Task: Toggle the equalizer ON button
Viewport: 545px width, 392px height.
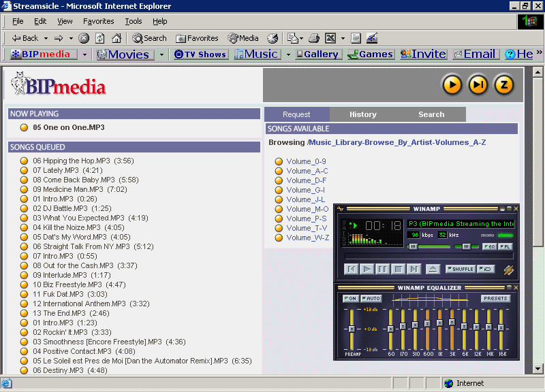Action: point(350,298)
